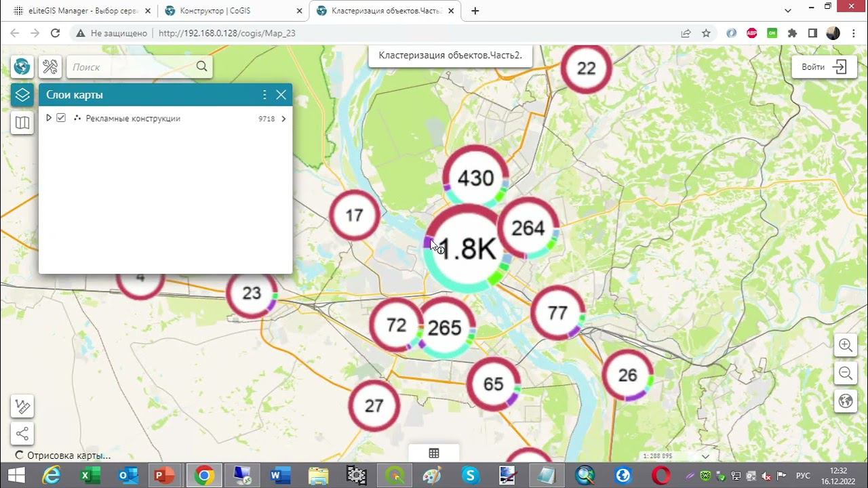Open the layers panel three-dot menu
This screenshot has width=868, height=488.
point(264,95)
